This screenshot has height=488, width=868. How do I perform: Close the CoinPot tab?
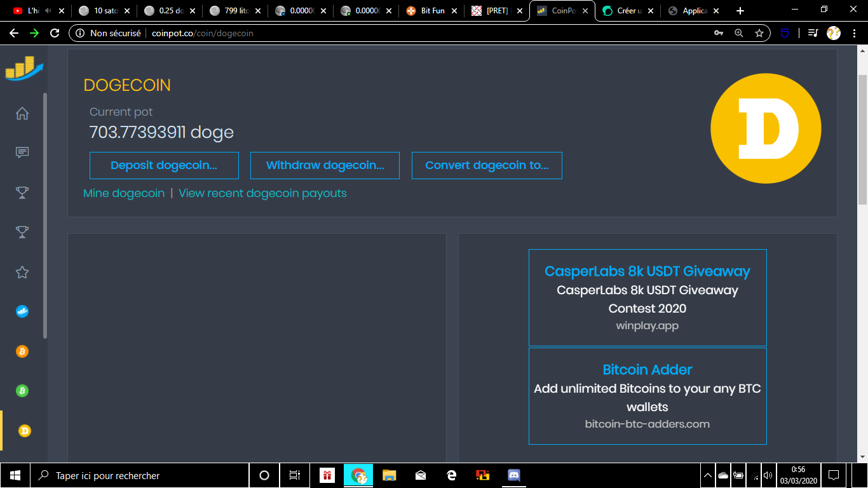[x=585, y=11]
